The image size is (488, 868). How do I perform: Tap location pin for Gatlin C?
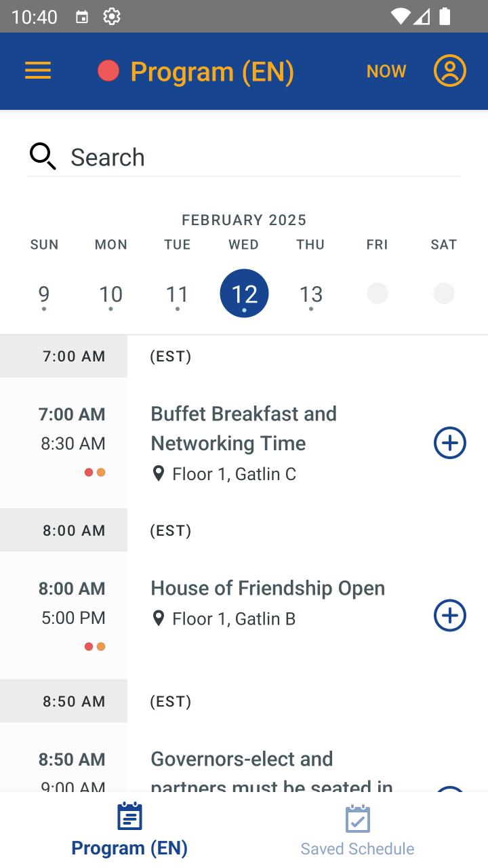[159, 473]
